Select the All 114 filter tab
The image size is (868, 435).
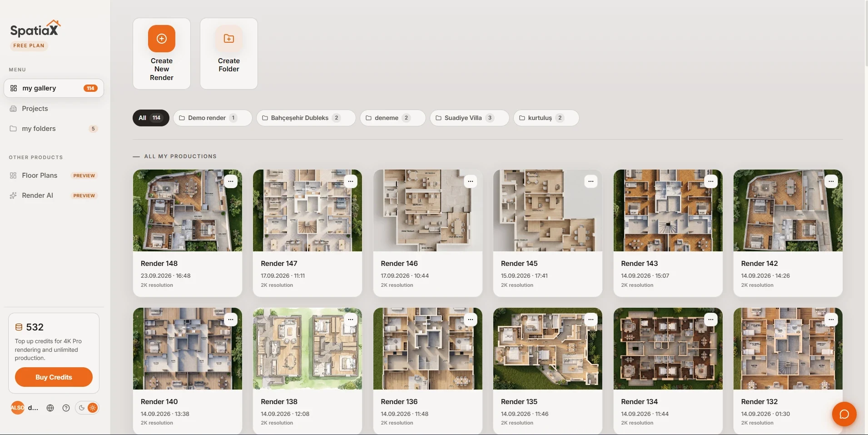coord(151,118)
